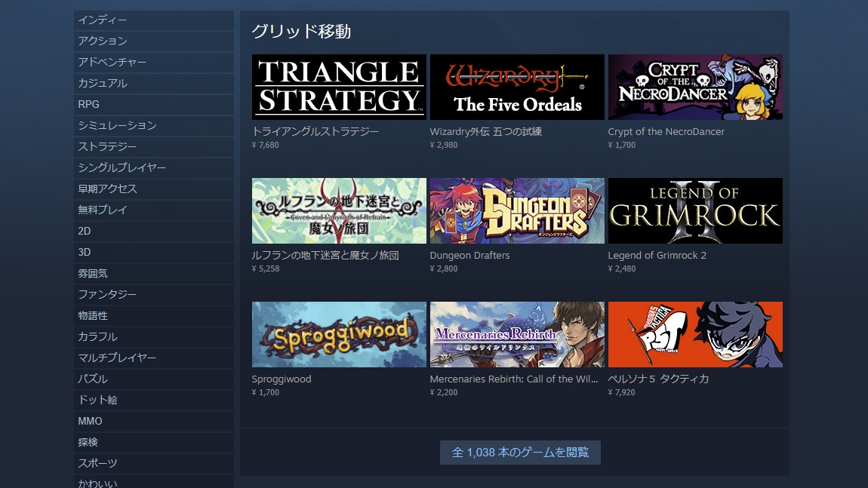Open the Persona 5 Tactica thumbnail
The height and width of the screenshot is (488, 868).
coord(695,334)
